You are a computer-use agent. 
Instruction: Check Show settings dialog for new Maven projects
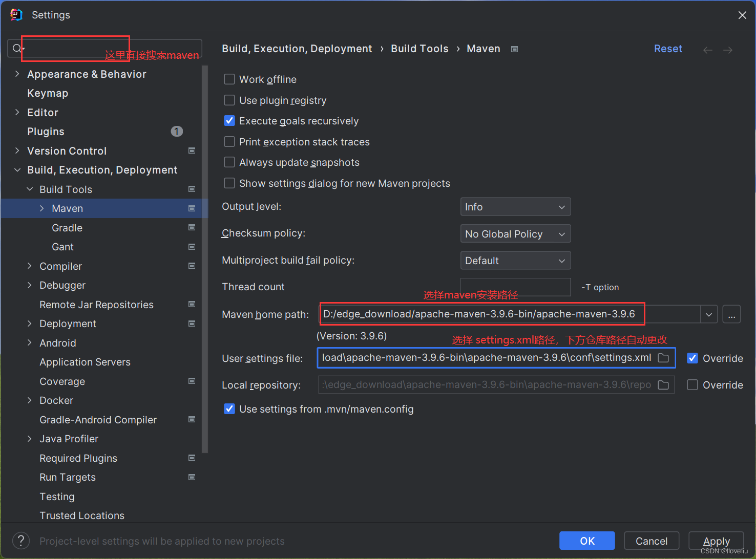coord(229,183)
